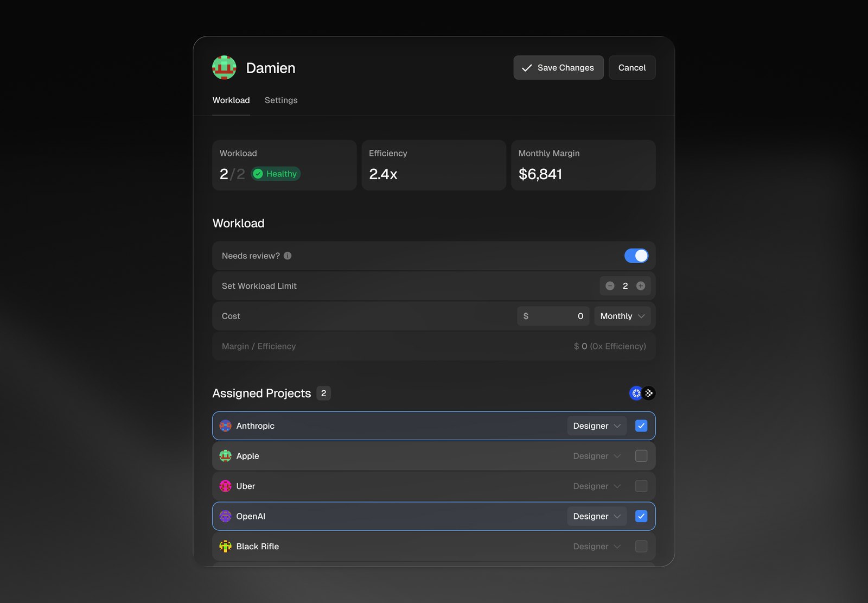Image resolution: width=868 pixels, height=603 pixels.
Task: Click the Anthropic project icon
Action: 225,426
